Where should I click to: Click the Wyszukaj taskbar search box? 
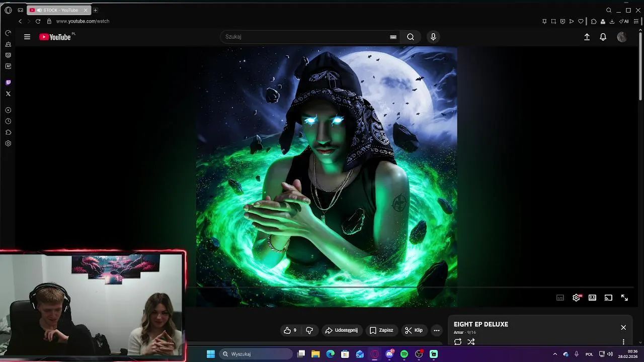[257, 354]
